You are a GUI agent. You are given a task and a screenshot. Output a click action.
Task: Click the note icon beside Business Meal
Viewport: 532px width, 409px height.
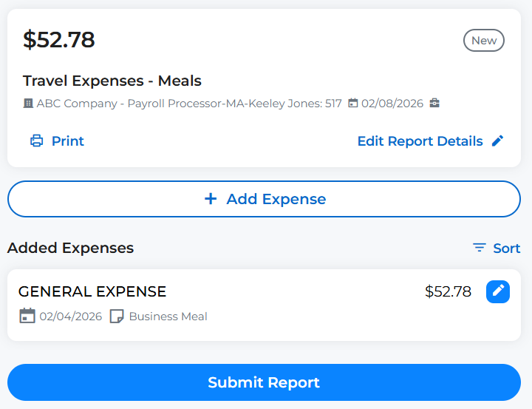117,316
